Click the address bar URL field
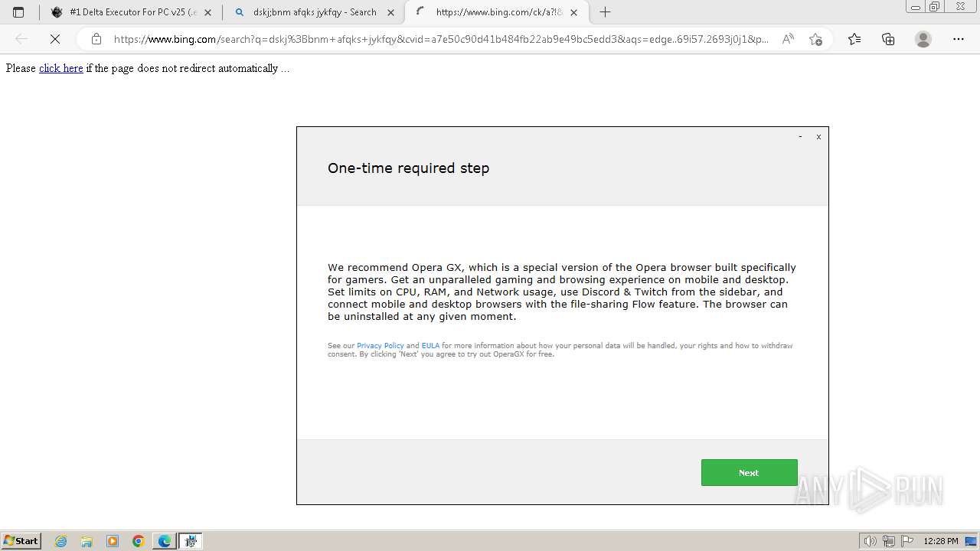The height and width of the screenshot is (551, 980). coord(440,39)
